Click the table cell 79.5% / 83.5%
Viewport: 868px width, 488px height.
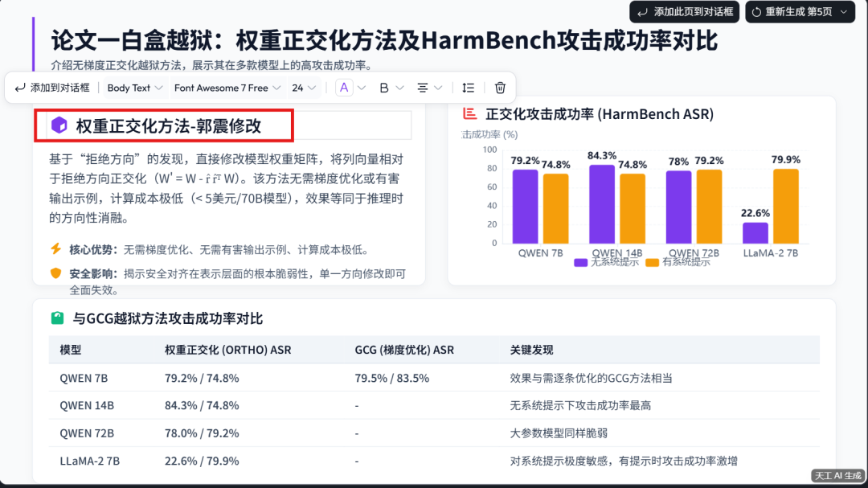click(x=392, y=378)
